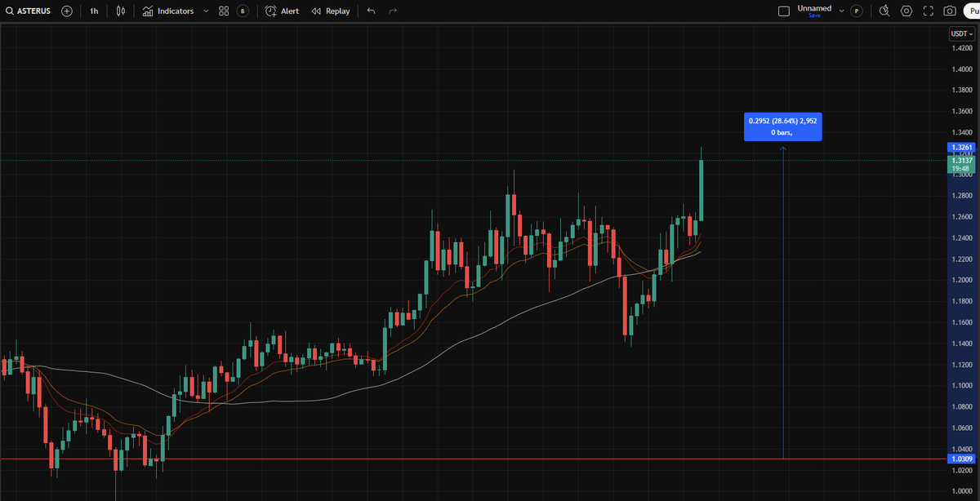Click the plus icon to compare symbols
Image resolution: width=980 pixels, height=501 pixels.
point(66,11)
